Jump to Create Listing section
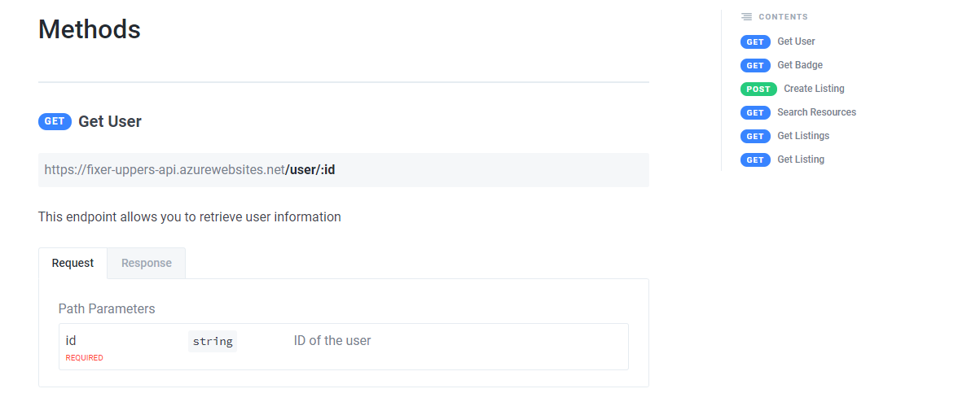This screenshot has height=402, width=980. pyautogui.click(x=814, y=89)
